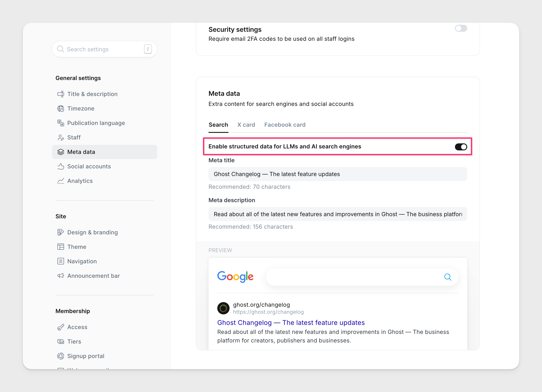This screenshot has width=542, height=392.
Task: Click the preview description snippet text
Action: coord(333,336)
